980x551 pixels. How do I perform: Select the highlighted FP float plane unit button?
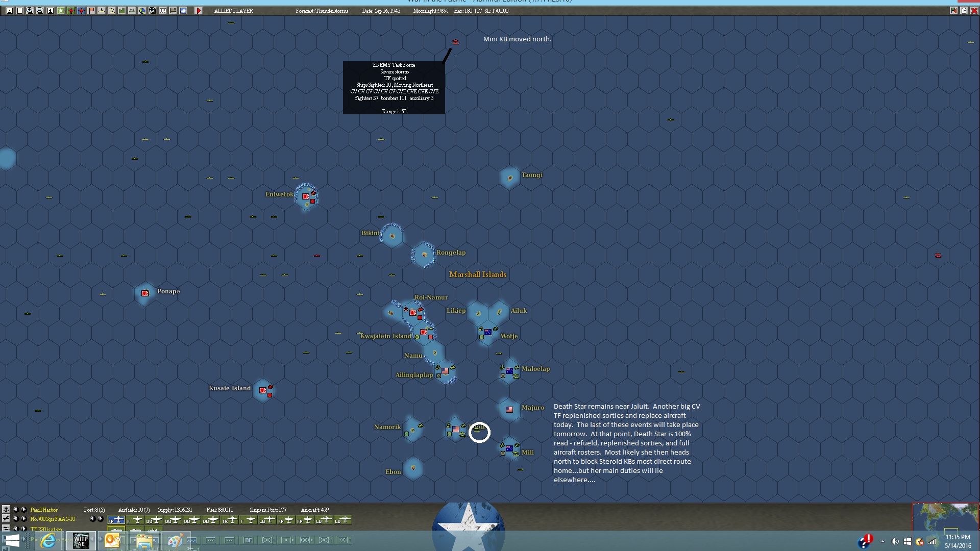tap(116, 520)
